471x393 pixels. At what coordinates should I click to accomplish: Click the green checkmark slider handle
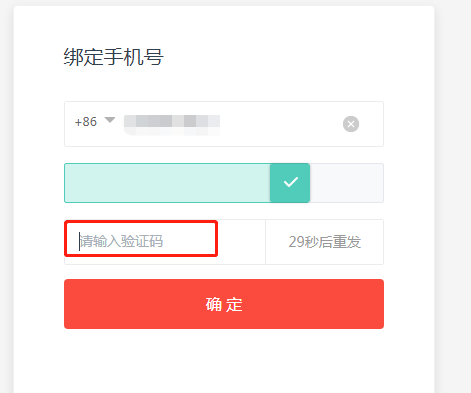point(290,183)
